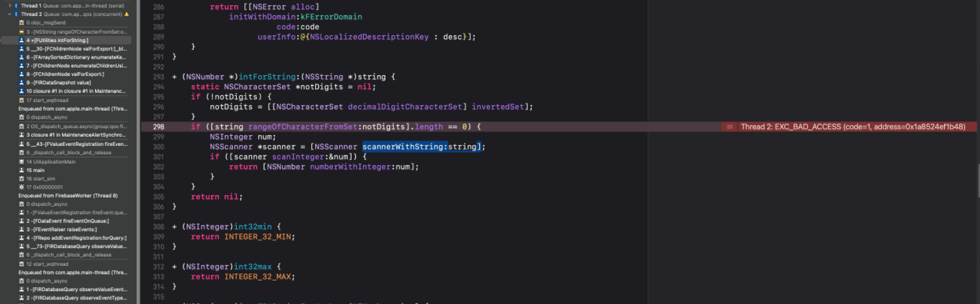980x304 pixels.
Task: Select frame 4 -[FRepo addEventRegistration:forQuery:]
Action: [76, 238]
